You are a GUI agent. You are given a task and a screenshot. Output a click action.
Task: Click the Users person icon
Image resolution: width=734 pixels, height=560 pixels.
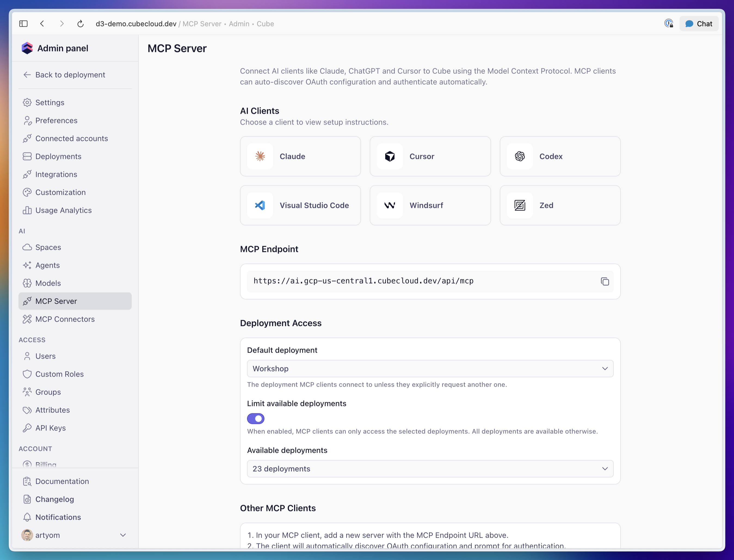click(x=27, y=356)
